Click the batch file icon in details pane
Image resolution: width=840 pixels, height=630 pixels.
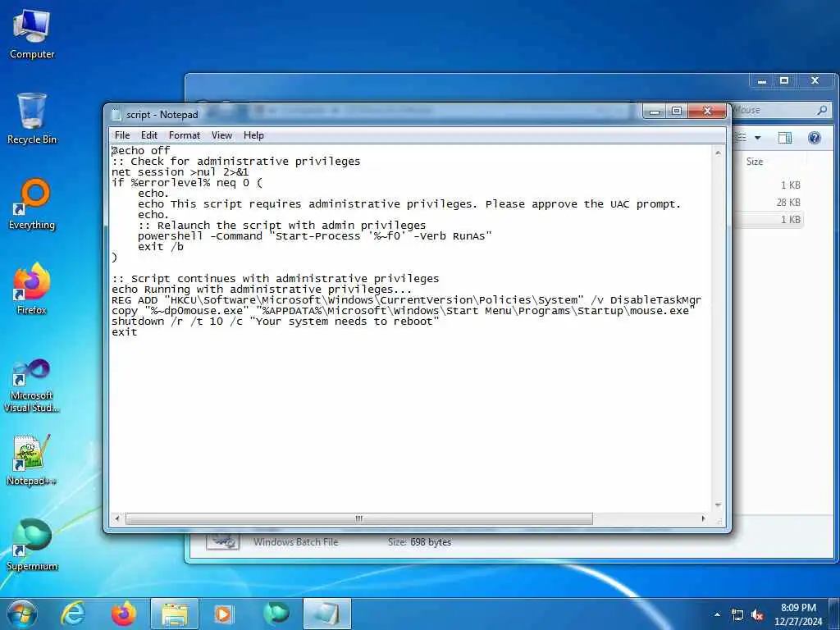click(223, 541)
